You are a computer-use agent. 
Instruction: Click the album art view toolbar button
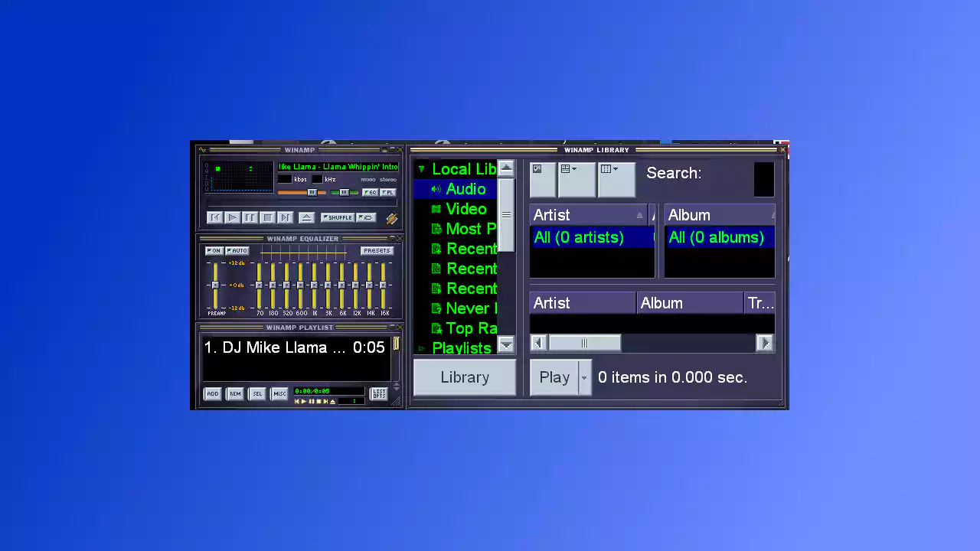pos(543,179)
